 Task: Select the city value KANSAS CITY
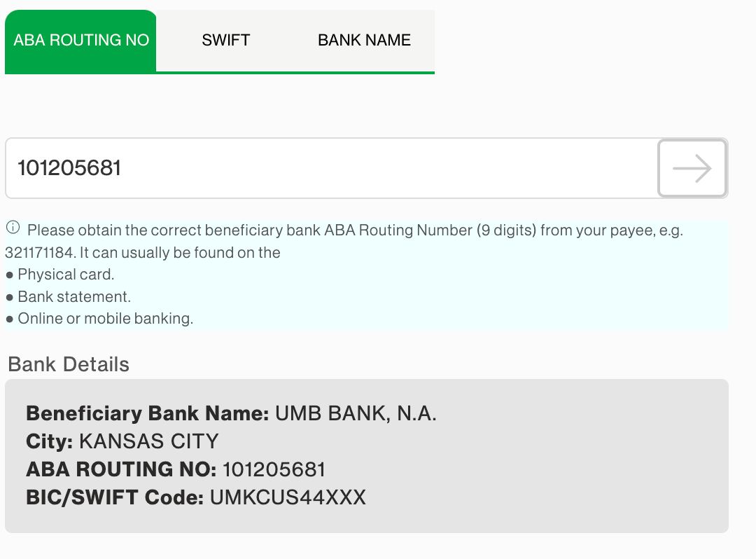coord(149,441)
